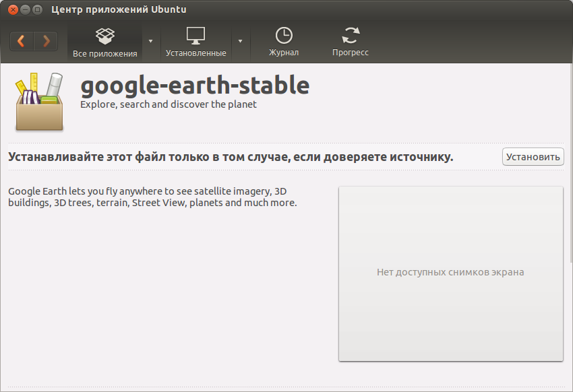Click Нет доступных снимков экрана label
The width and height of the screenshot is (573, 392).
pyautogui.click(x=450, y=272)
